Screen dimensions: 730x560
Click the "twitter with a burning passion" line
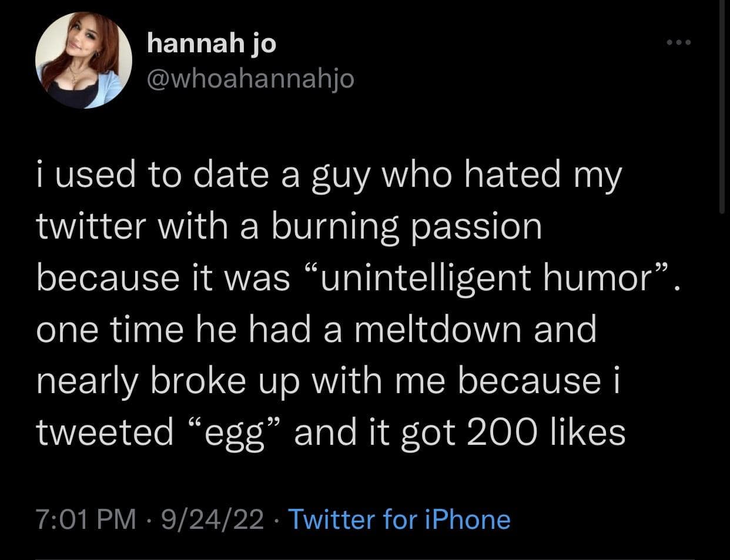pyautogui.click(x=289, y=227)
